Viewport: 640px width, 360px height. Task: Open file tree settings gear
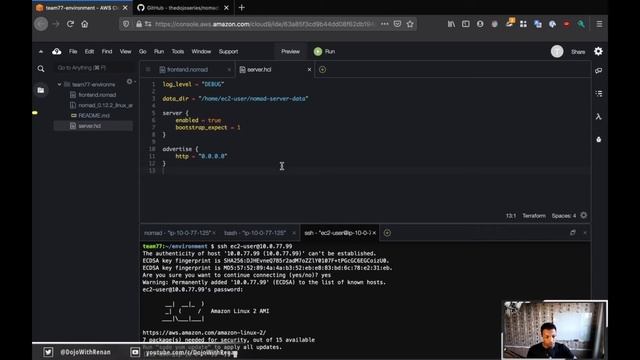coord(129,82)
